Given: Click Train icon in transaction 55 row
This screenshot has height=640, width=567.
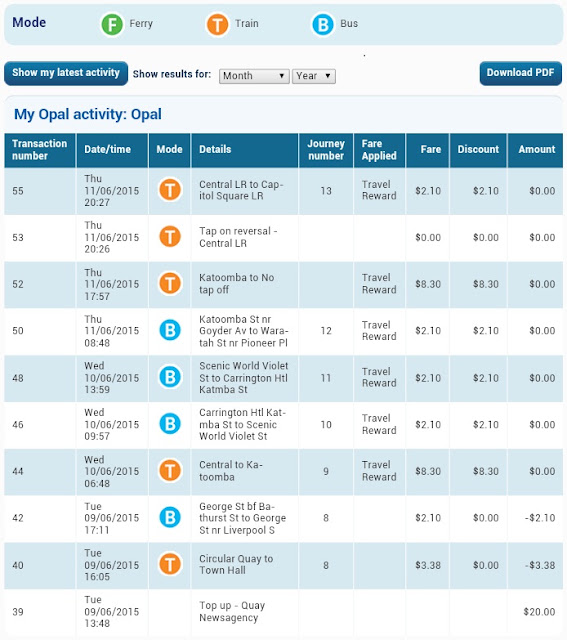Looking at the screenshot, I should 170,190.
